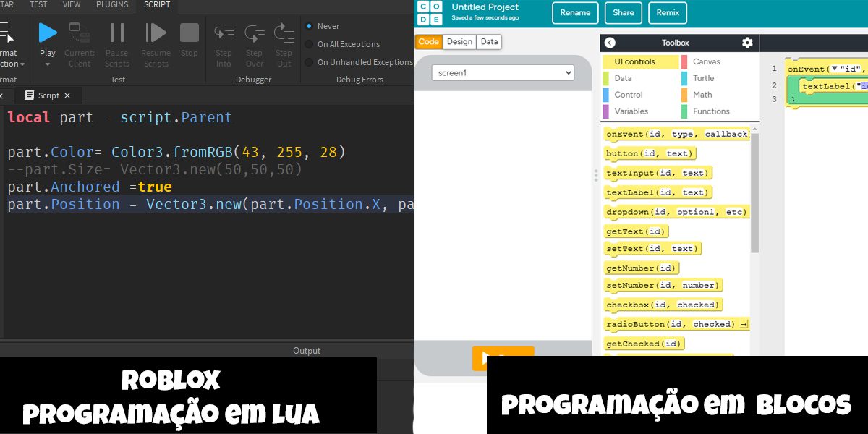Select the Canvas toolbox category
868x434 pixels.
coord(719,61)
